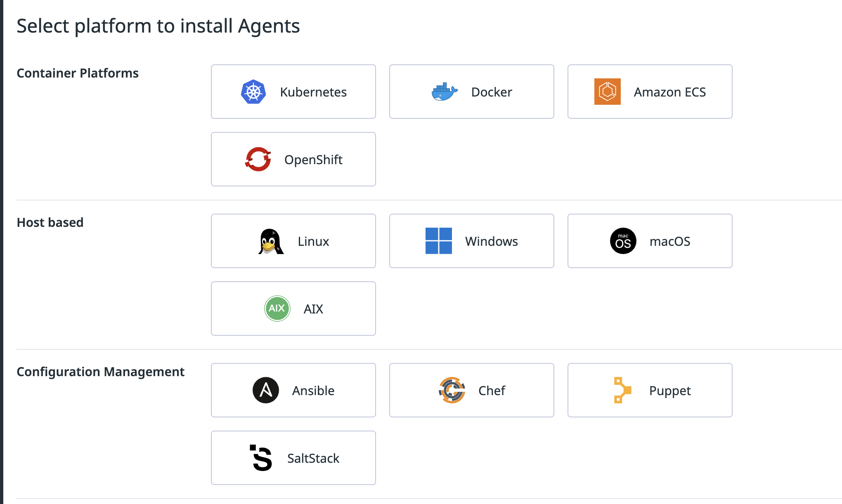Select the macOS icon

point(622,241)
